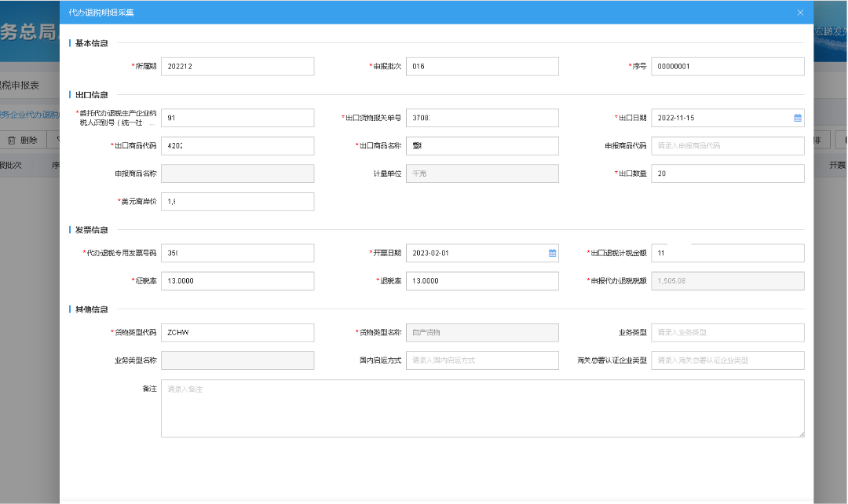Open the calendar icon in 开票日期 field

click(552, 253)
